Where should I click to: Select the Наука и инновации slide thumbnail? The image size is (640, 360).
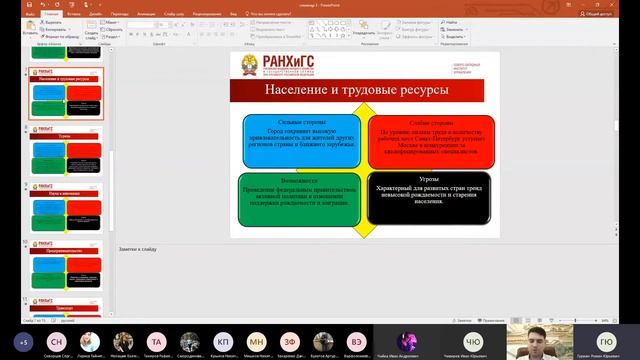pyautogui.click(x=66, y=208)
